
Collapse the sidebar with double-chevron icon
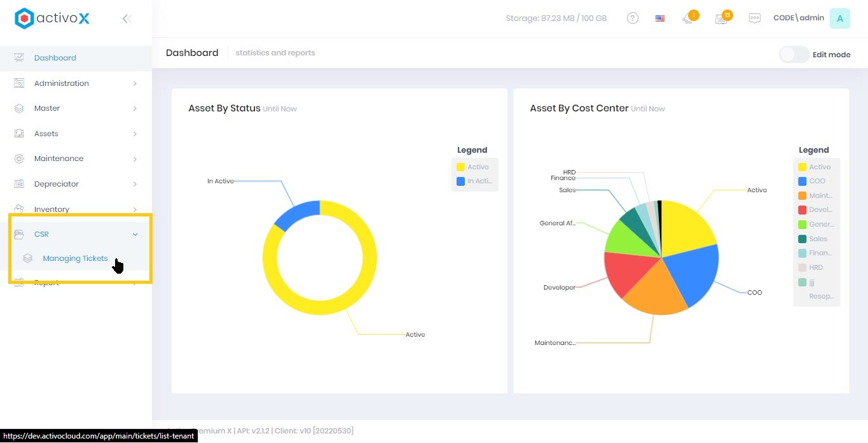tap(127, 19)
